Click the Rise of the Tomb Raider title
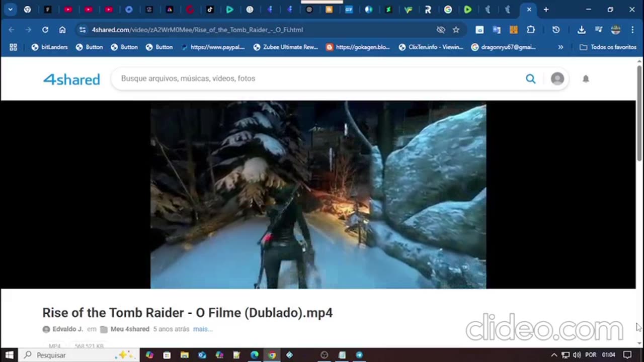644x362 pixels. (x=187, y=313)
